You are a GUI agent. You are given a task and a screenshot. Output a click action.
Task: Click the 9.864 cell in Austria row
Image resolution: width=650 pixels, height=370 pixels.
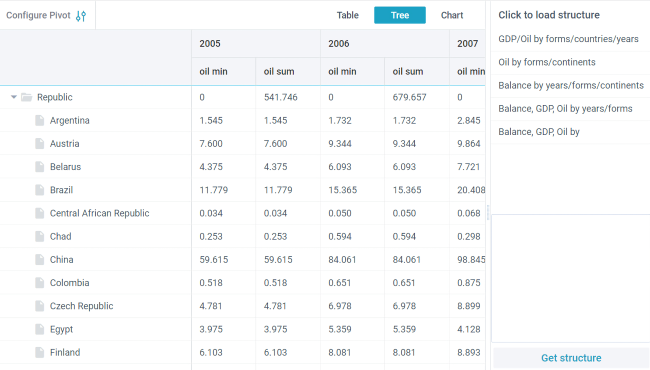coord(468,144)
